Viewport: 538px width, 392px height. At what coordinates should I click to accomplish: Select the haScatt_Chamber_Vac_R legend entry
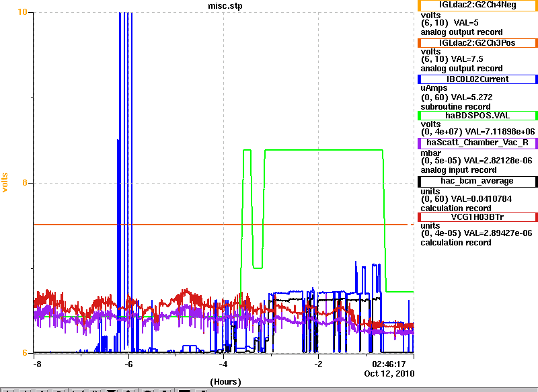477,143
